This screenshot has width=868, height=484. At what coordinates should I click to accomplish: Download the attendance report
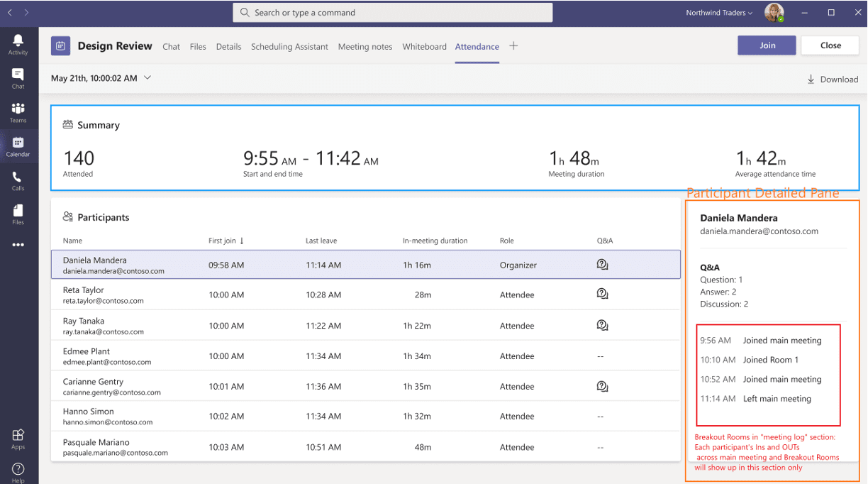(x=833, y=79)
